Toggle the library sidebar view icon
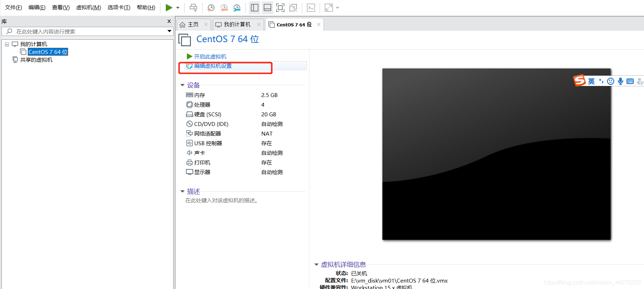The width and height of the screenshot is (644, 289). coord(254,7)
